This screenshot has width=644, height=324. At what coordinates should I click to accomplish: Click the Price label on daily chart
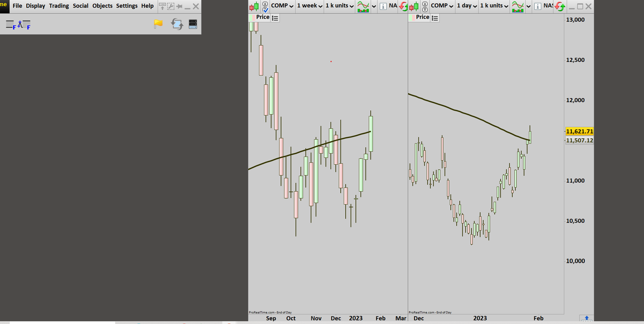[x=423, y=17]
